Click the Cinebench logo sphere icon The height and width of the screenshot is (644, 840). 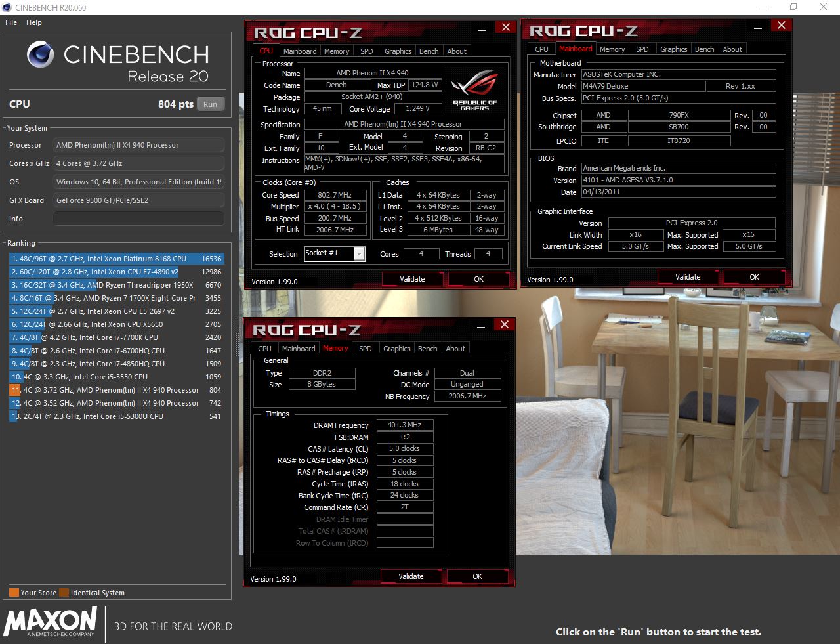41,54
